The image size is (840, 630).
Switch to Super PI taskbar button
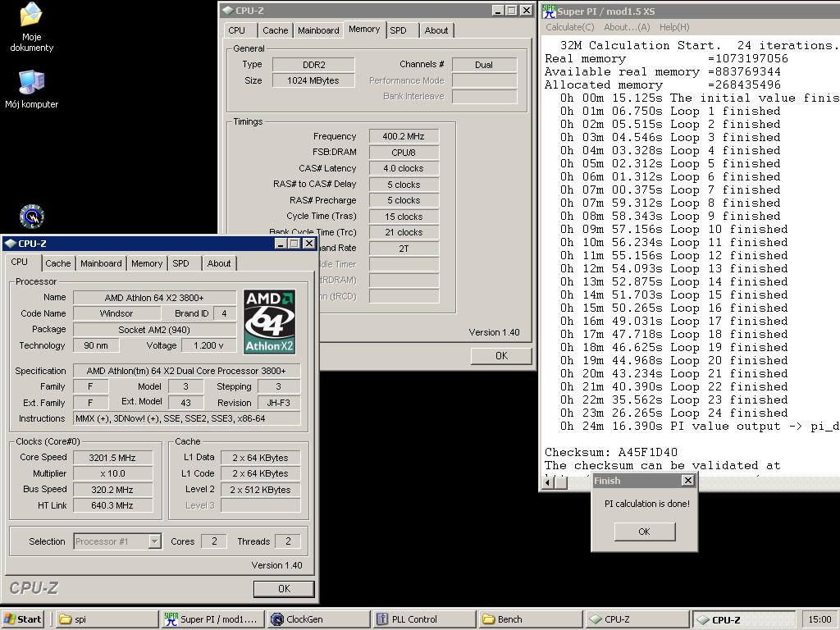pos(212,619)
